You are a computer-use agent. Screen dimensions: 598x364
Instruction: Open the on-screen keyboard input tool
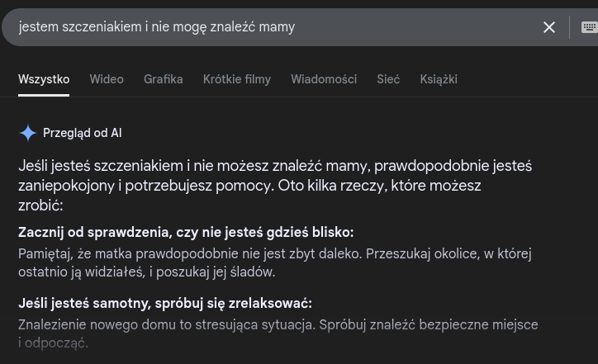(588, 27)
